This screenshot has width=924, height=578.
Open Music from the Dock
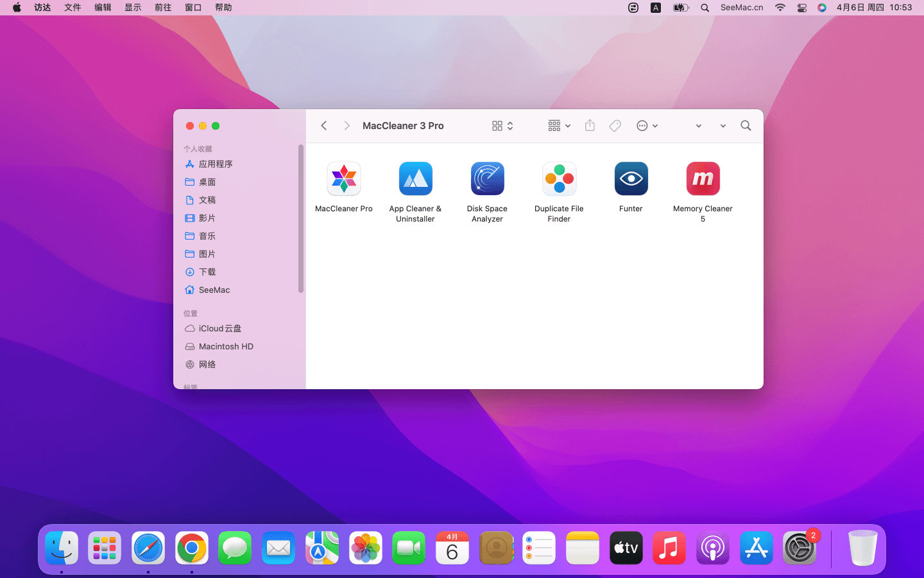669,548
